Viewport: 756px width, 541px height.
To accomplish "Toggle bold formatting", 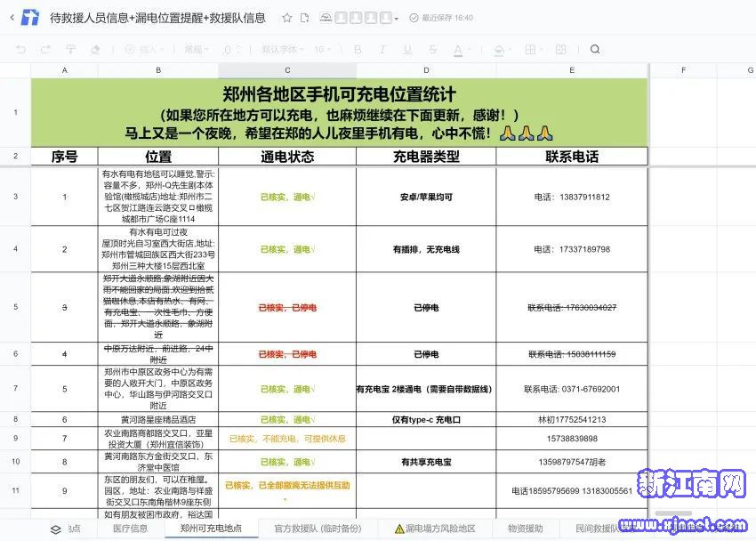I will tap(358, 49).
